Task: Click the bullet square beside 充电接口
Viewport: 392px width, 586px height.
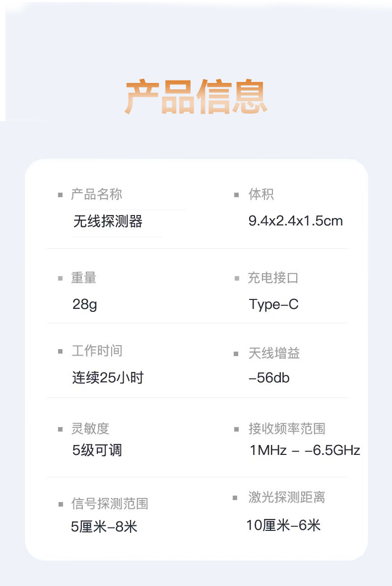Action: (237, 278)
